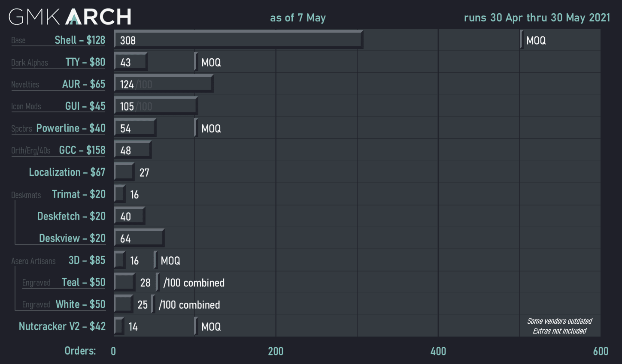
Task: Select the GCC – $158 kit label
Action: (82, 150)
